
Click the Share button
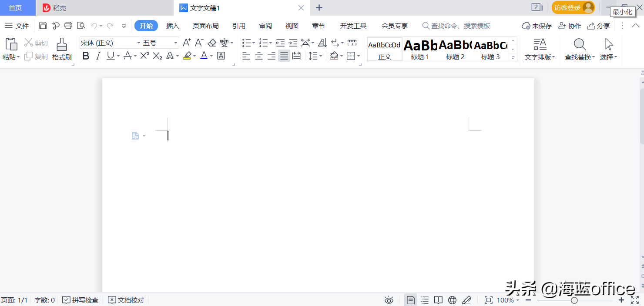click(599, 26)
